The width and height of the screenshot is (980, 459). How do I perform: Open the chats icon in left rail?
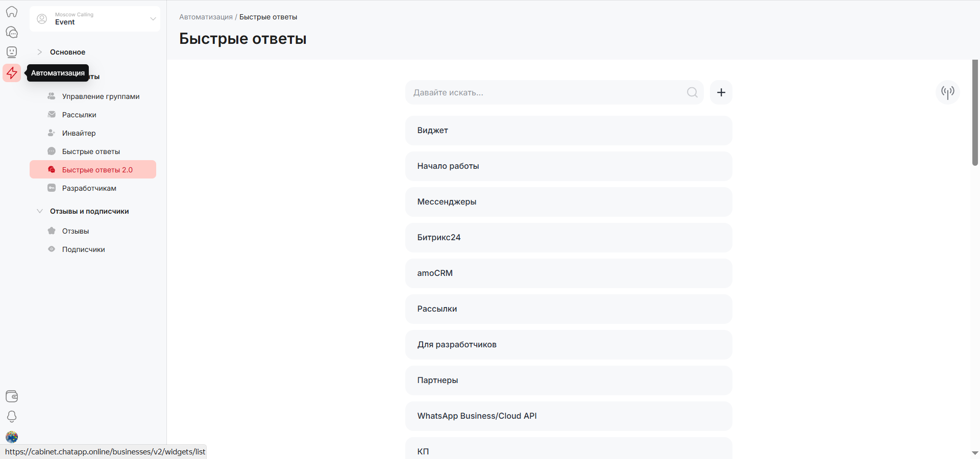coord(12,32)
